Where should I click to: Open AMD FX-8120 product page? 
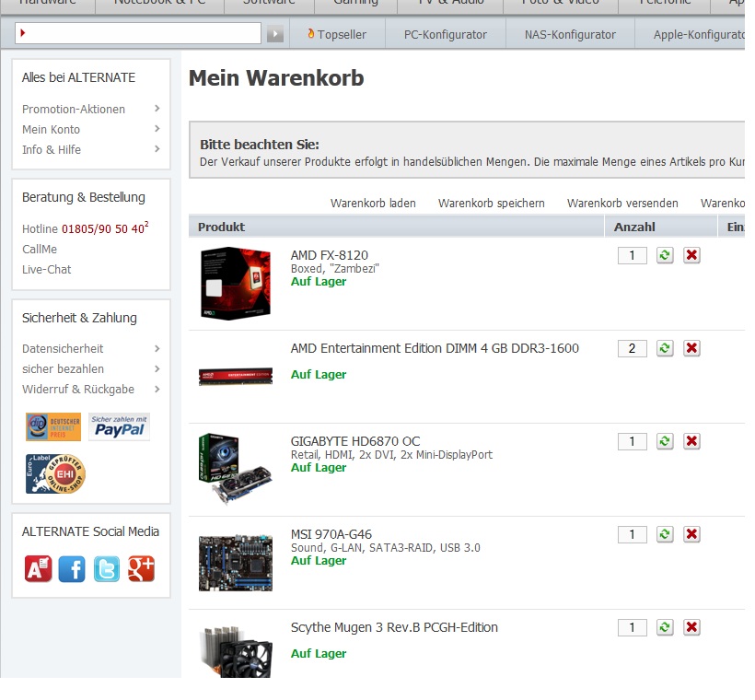(330, 255)
